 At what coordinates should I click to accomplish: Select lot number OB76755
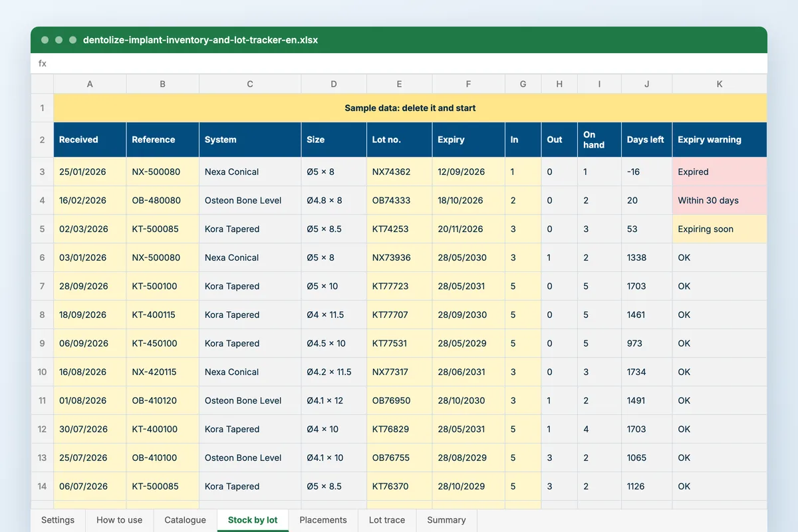point(400,458)
